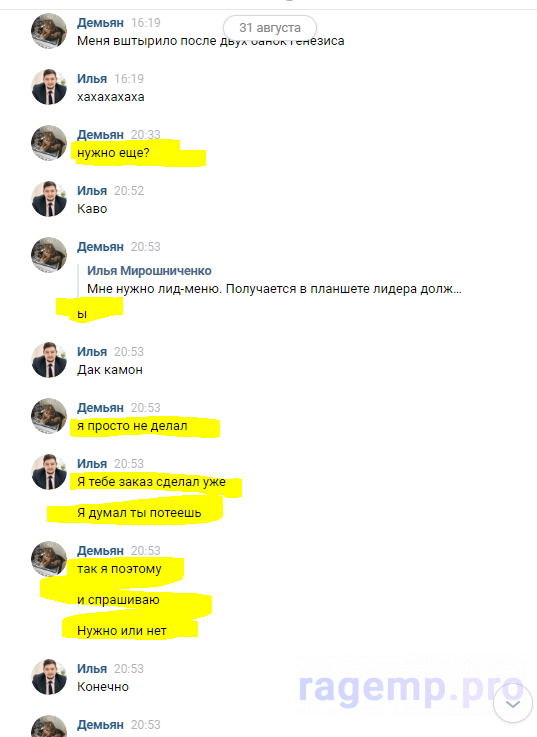Click Демьян's avatar next to я просто не делал
This screenshot has width=537, height=737.
49,416
